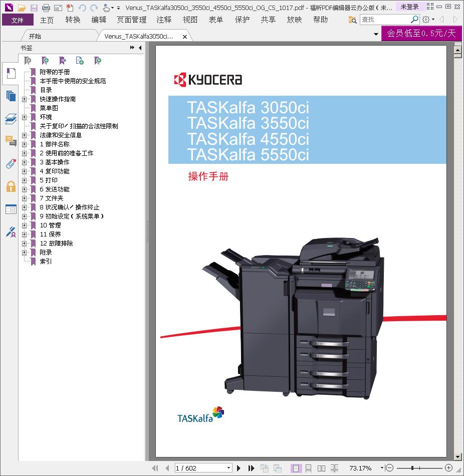Open the form fields panel in the sidebar
This screenshot has width=464, height=476.
click(x=11, y=209)
